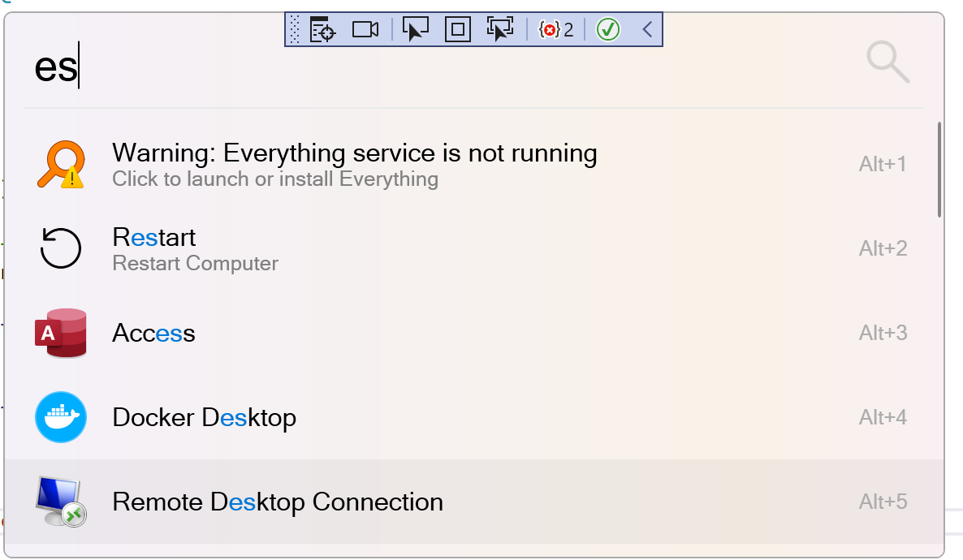
Task: Click the Restart circular arrow icon
Action: click(x=61, y=248)
